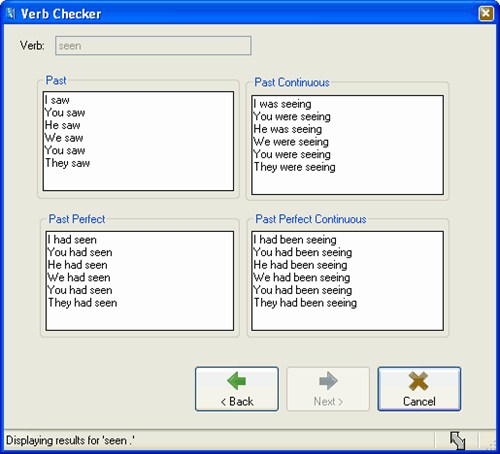Click the grayed-out Next button

click(328, 389)
